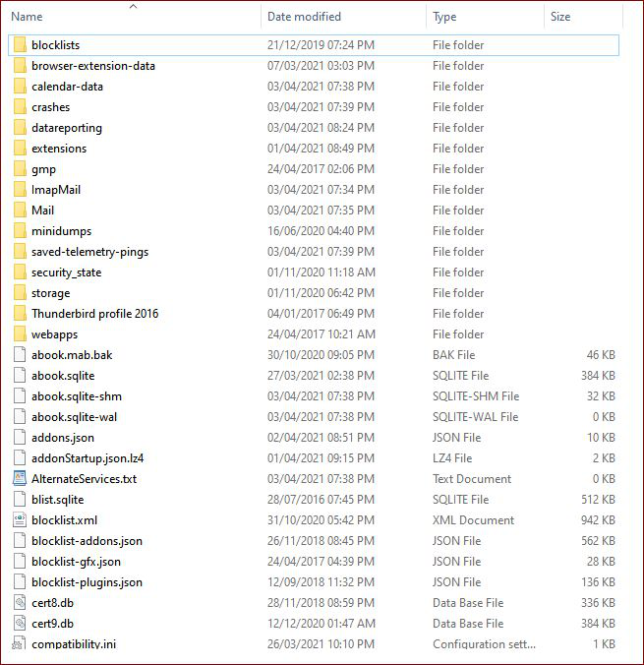
Task: Click the extensions folder icon
Action: click(20, 149)
